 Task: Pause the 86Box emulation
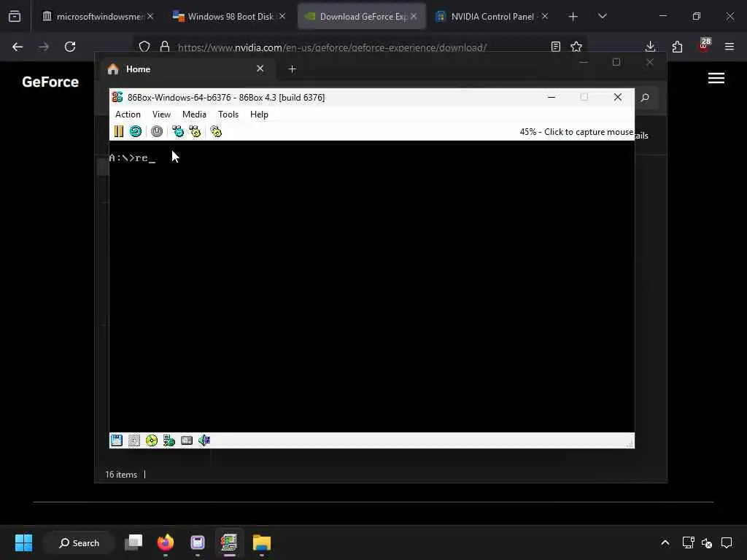119,131
